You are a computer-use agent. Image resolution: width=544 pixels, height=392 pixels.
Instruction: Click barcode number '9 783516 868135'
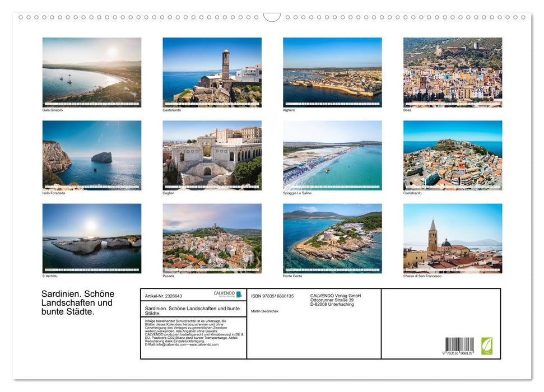[x=458, y=353]
